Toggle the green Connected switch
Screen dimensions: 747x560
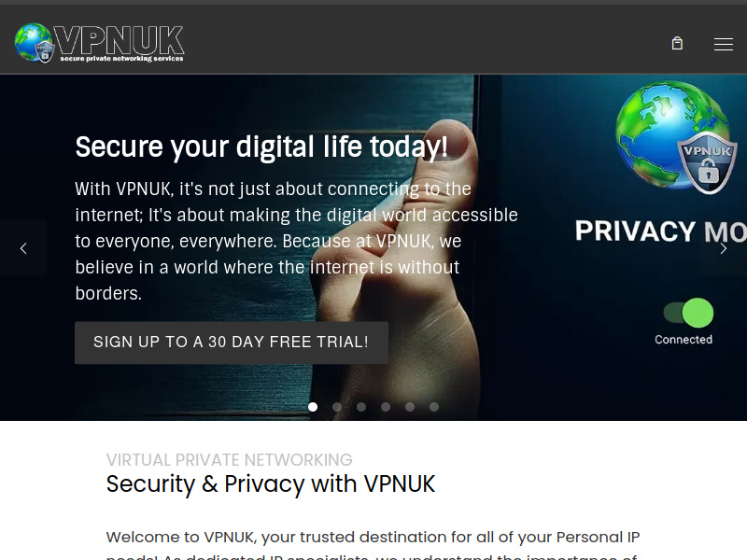688,313
